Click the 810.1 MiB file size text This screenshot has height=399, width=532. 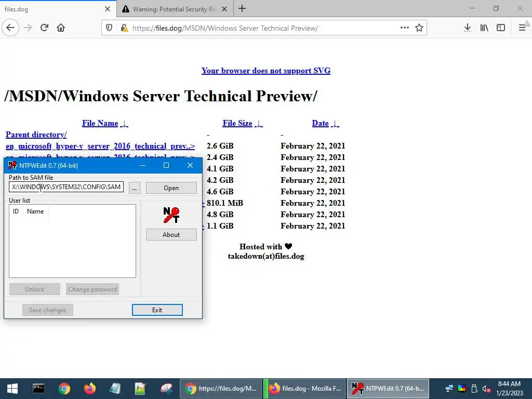pyautogui.click(x=224, y=203)
